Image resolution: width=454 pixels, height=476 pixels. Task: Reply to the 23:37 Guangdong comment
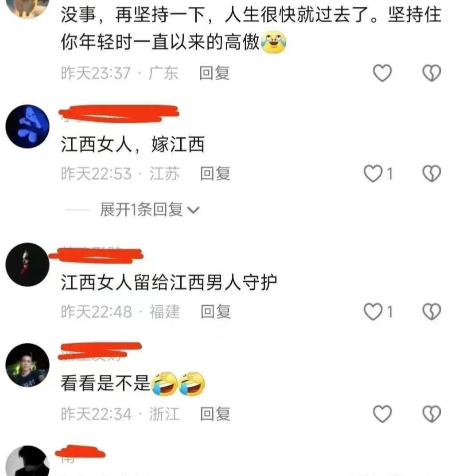coord(215,73)
